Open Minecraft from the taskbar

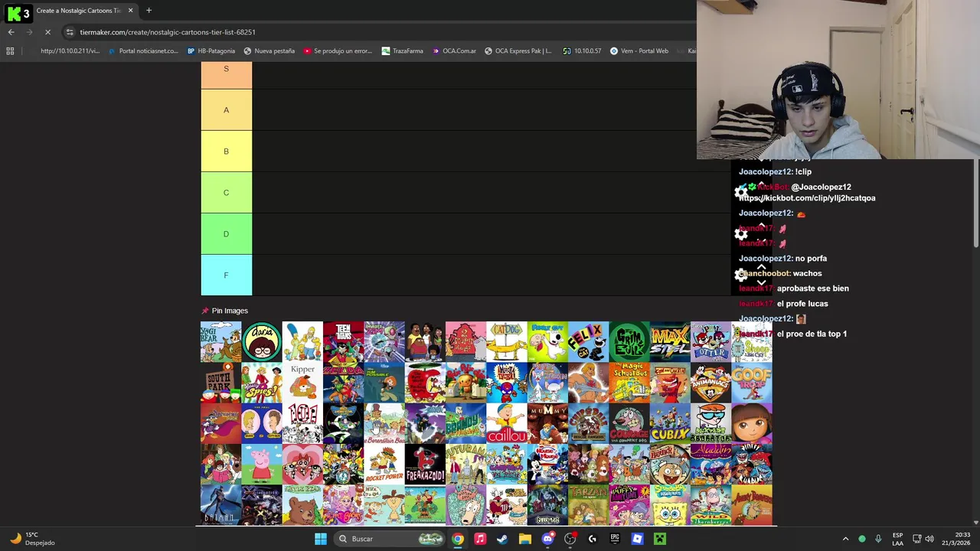click(659, 539)
